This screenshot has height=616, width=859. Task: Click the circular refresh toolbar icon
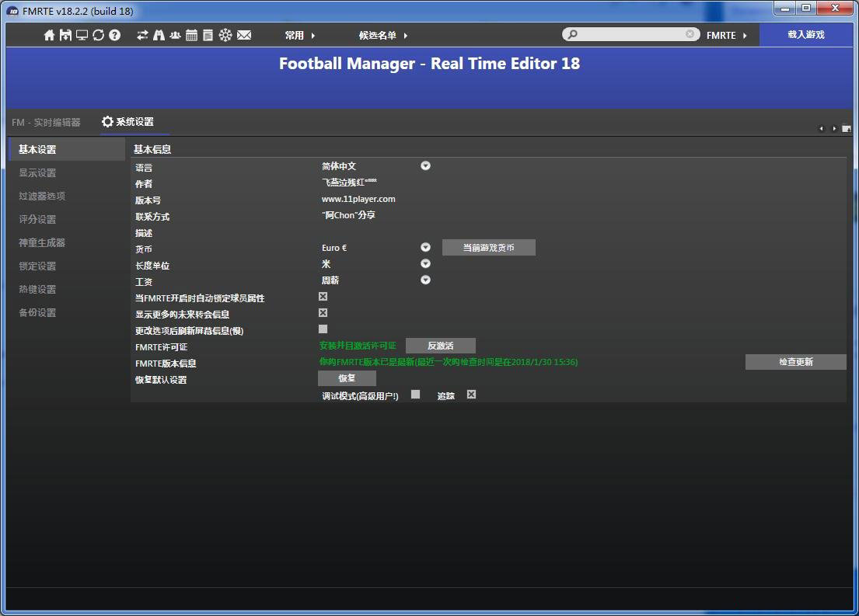[99, 35]
